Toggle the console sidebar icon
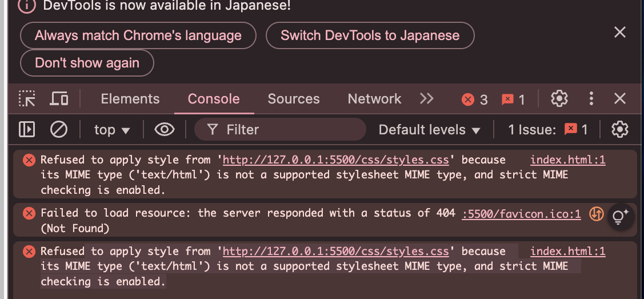The height and width of the screenshot is (299, 644). (x=27, y=129)
